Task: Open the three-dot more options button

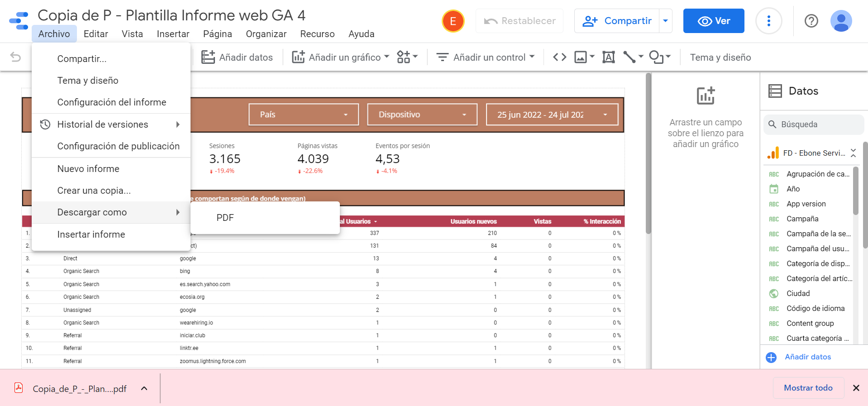Action: point(768,21)
